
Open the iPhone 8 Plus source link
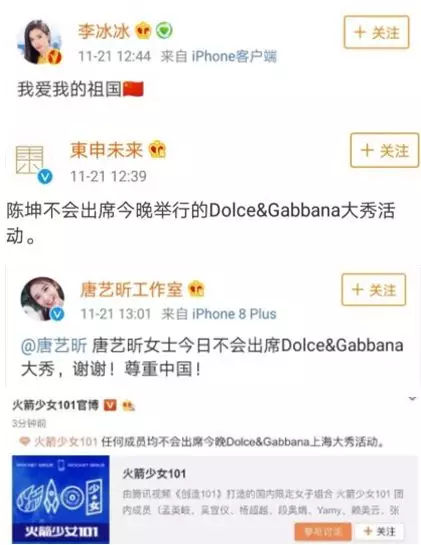pyautogui.click(x=234, y=314)
